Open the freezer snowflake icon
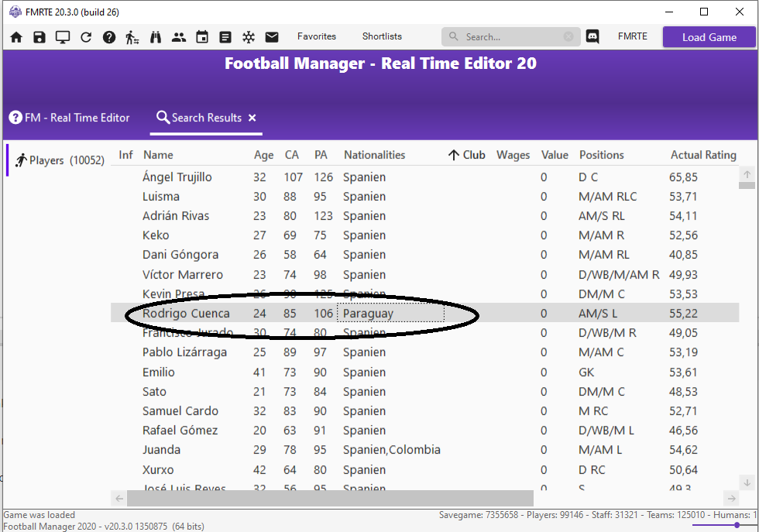759x532 pixels. (249, 37)
